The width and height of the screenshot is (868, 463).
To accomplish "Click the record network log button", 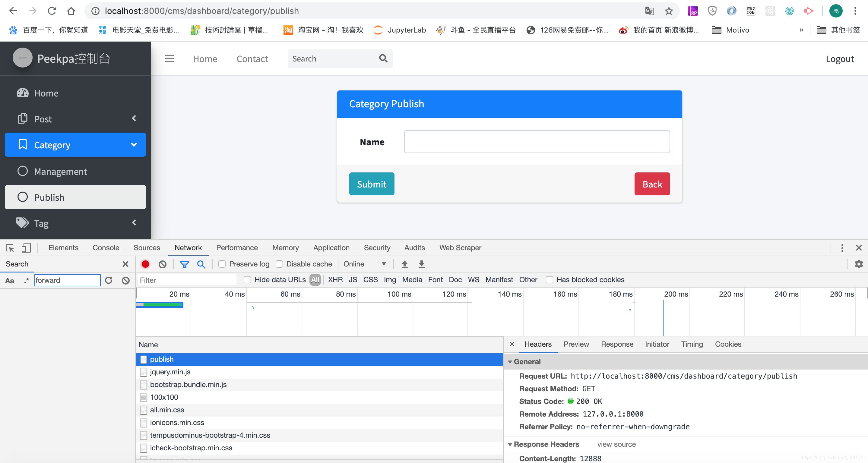I will [x=145, y=264].
